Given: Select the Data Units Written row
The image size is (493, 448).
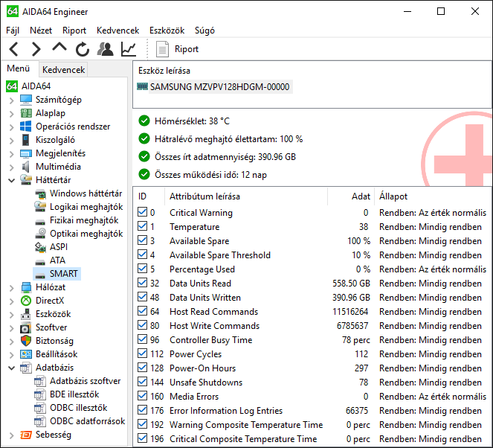Looking at the screenshot, I should 204,298.
